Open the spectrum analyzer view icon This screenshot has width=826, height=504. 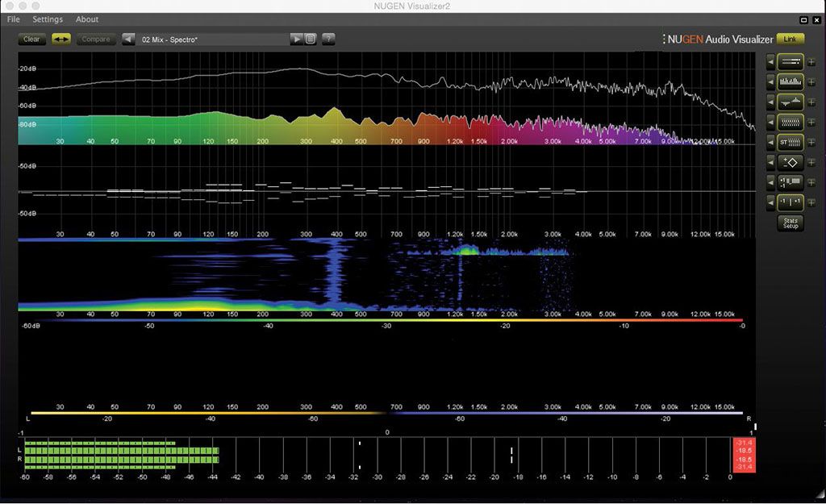(x=789, y=81)
